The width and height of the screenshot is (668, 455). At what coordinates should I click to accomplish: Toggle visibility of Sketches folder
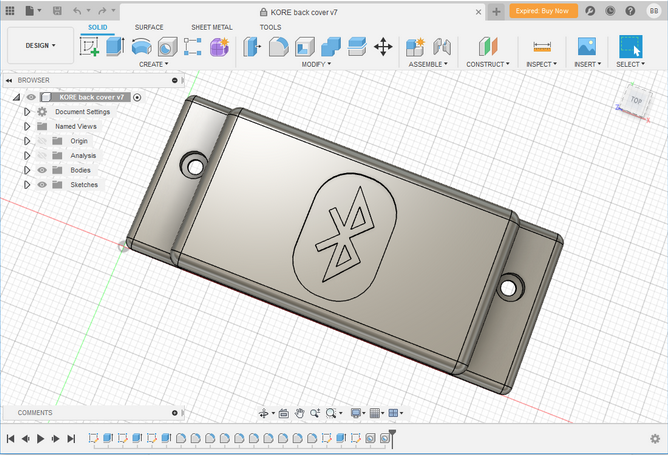pyautogui.click(x=42, y=185)
